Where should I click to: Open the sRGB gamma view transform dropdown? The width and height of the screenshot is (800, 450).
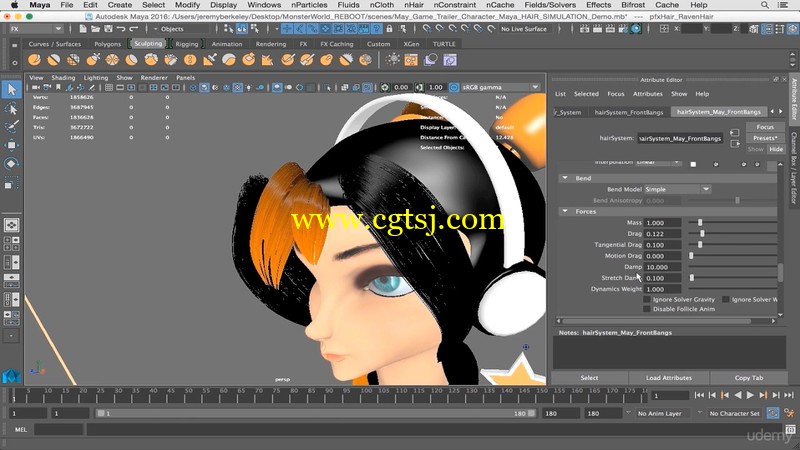pyautogui.click(x=501, y=87)
